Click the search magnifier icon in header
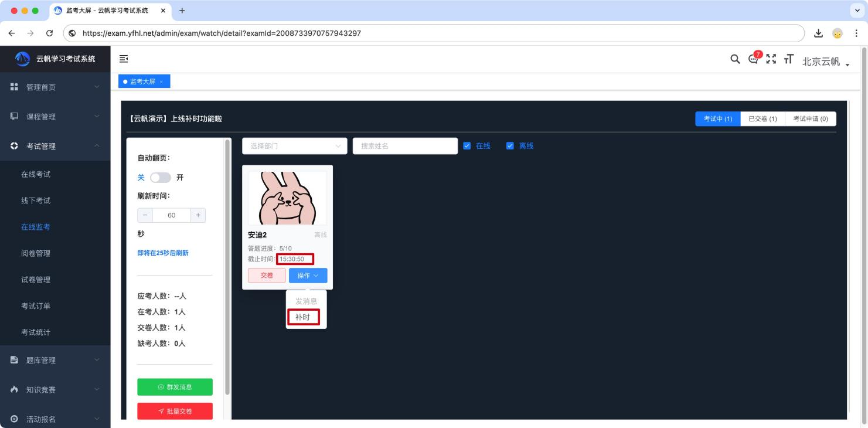This screenshot has width=868, height=428. (x=735, y=59)
